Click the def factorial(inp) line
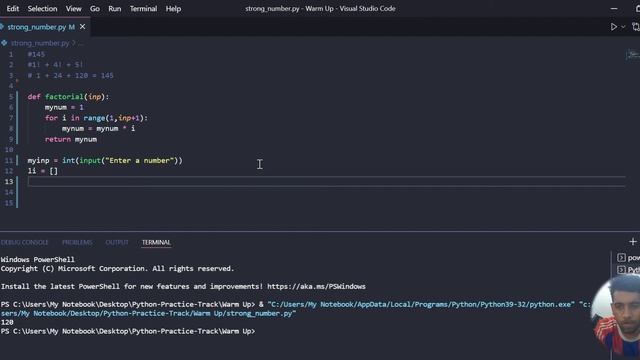Image resolution: width=640 pixels, height=360 pixels. pyautogui.click(x=68, y=97)
